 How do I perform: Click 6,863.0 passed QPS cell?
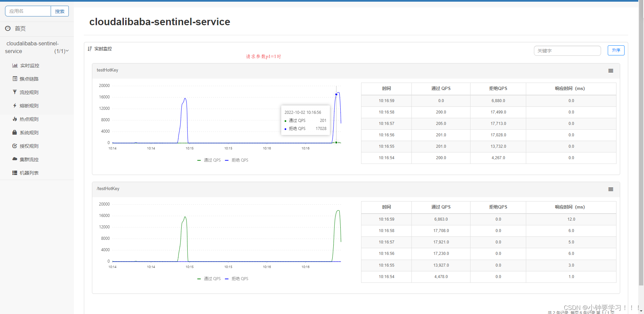point(441,219)
